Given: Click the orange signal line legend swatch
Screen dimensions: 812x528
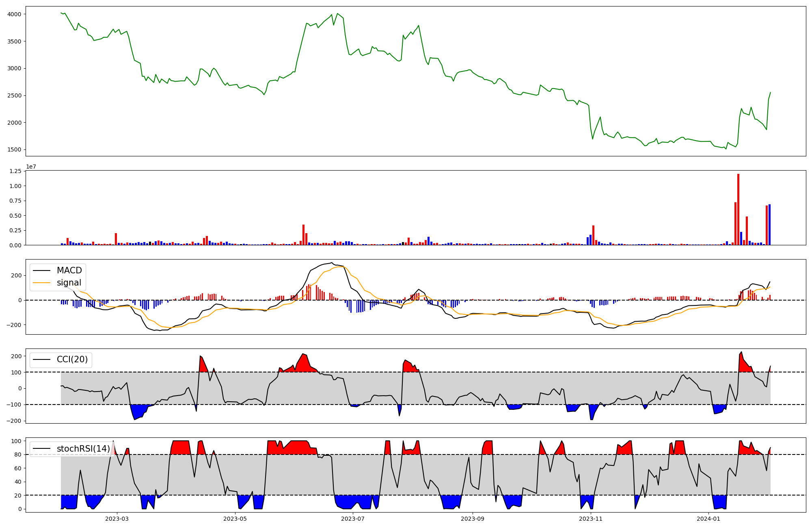Looking at the screenshot, I should 41,283.
